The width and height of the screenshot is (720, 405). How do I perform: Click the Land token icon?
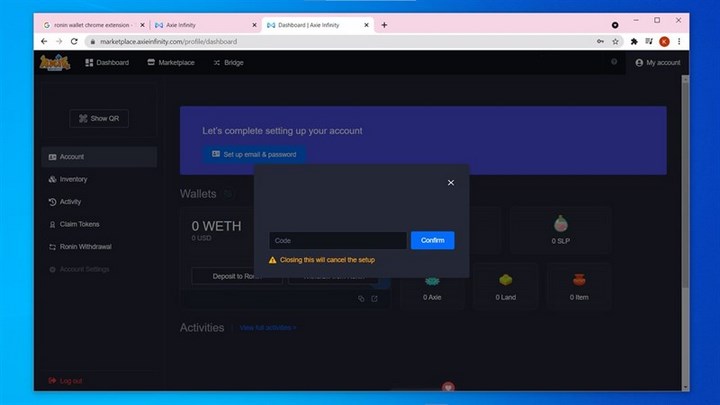507,280
